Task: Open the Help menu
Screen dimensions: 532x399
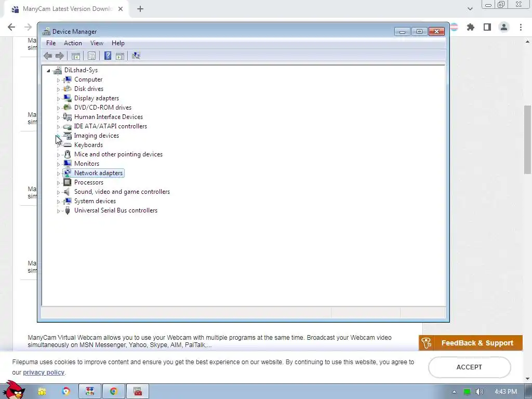Action: pos(118,43)
